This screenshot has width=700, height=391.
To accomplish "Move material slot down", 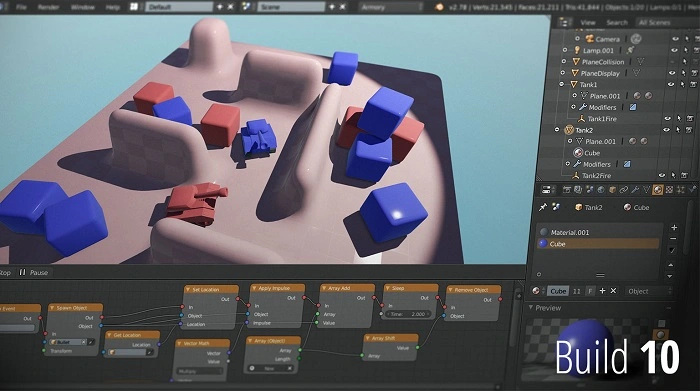I will click(x=670, y=276).
